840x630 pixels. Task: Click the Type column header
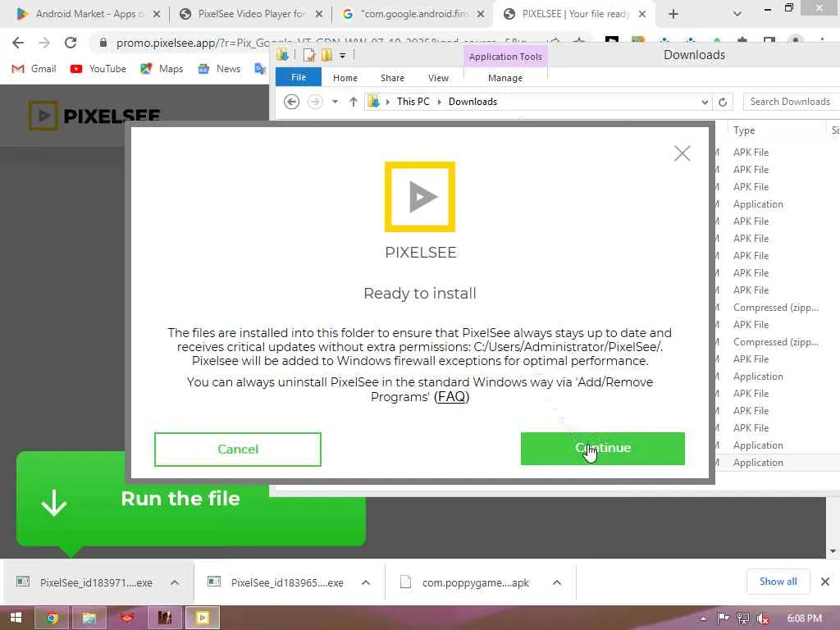coord(744,130)
